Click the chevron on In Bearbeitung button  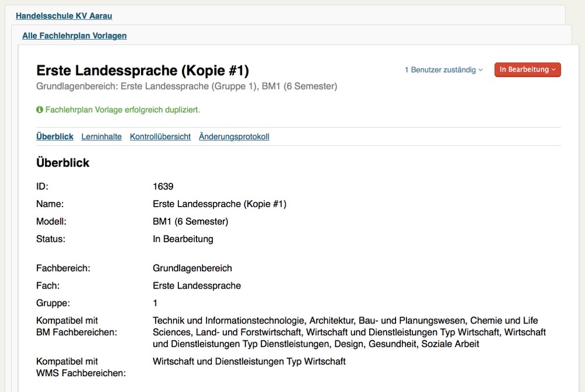coord(553,70)
